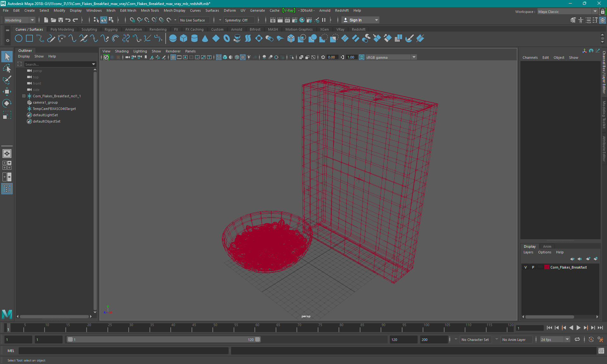The image size is (607, 364).
Task: Create a NURBS sphere from the shelf
Action: (173, 39)
